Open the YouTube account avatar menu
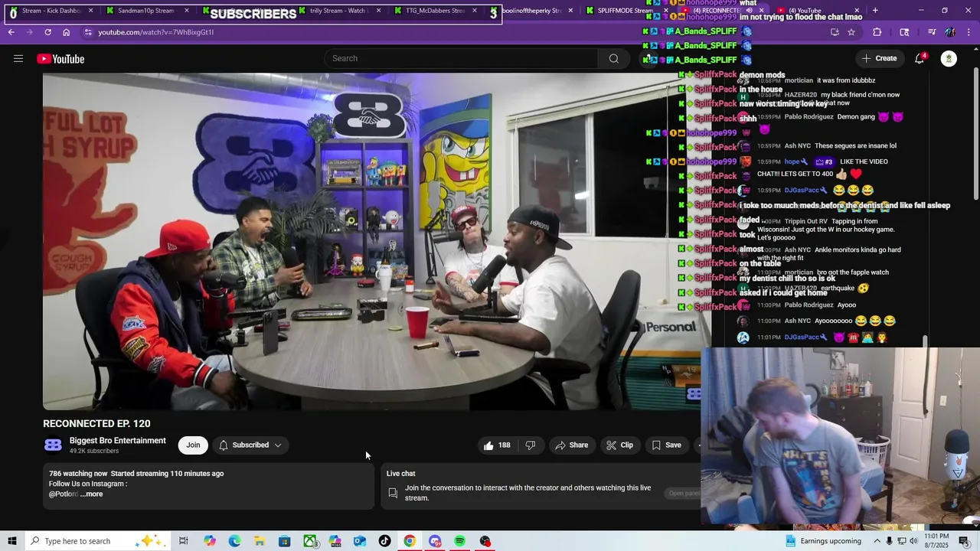Viewport: 980px width, 551px height. [949, 59]
